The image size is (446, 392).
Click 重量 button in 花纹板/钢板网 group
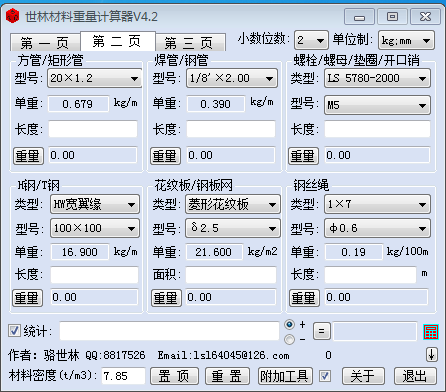point(166,298)
